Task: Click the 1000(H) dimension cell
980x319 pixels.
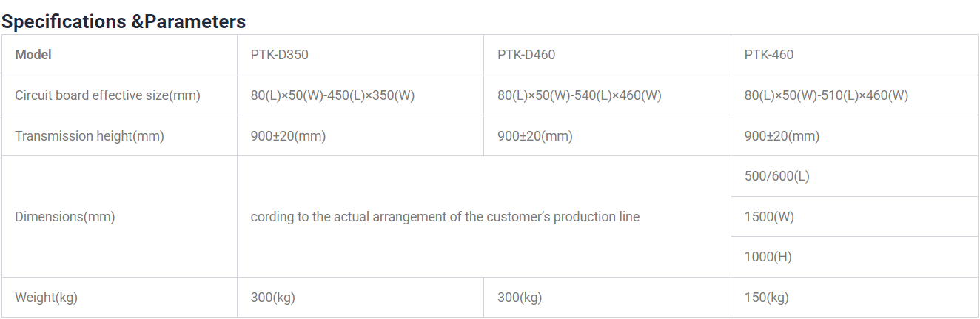Action: click(768, 258)
